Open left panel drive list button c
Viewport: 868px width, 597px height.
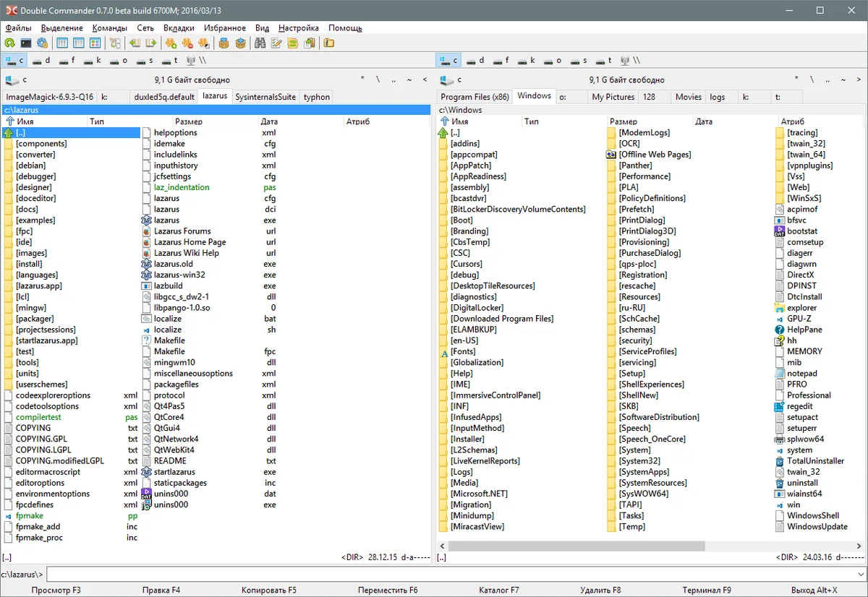16,80
